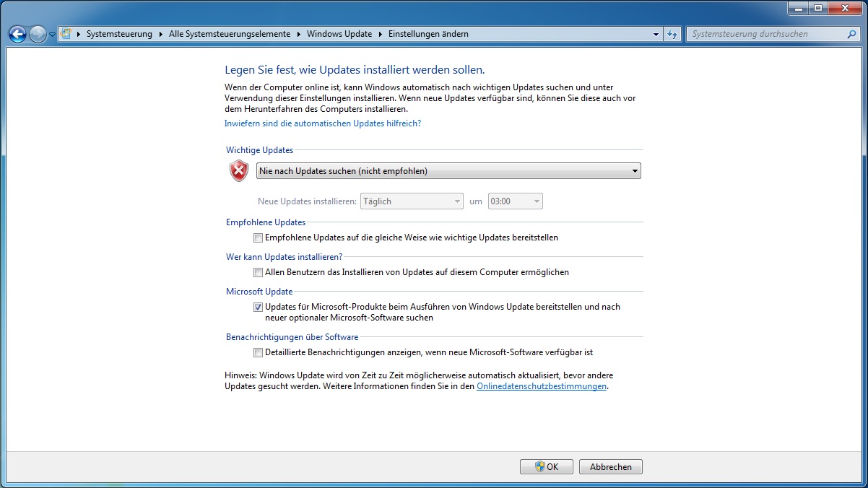
Task: Select the Windows Update breadcrumb
Action: click(x=339, y=34)
